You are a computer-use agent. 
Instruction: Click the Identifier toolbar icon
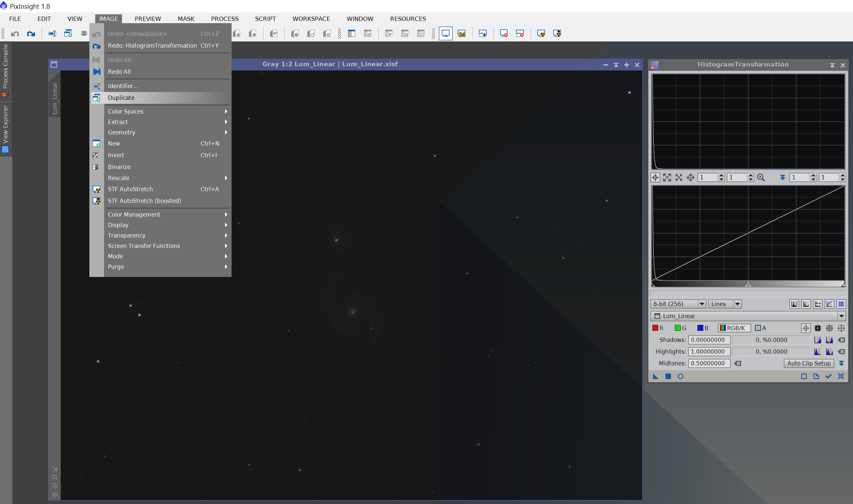click(x=52, y=33)
